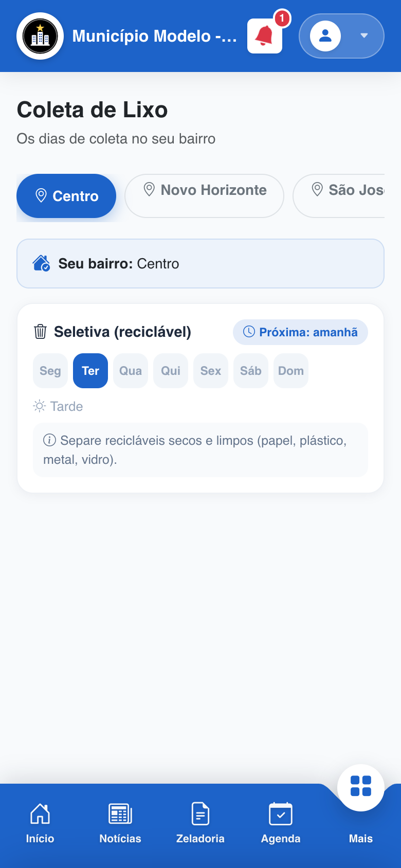
Task: Select the Ter day chip
Action: (x=90, y=371)
